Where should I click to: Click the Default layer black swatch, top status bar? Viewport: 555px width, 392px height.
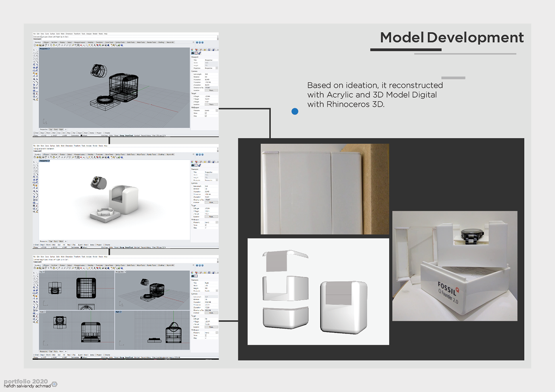click(81, 135)
